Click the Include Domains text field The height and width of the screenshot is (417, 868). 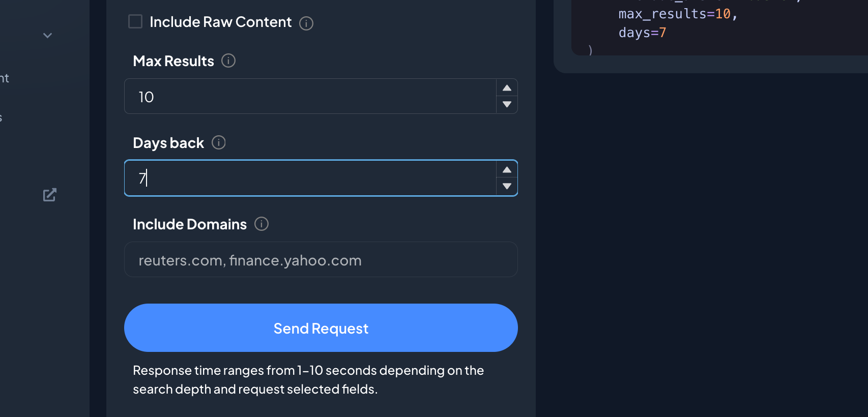(x=321, y=259)
